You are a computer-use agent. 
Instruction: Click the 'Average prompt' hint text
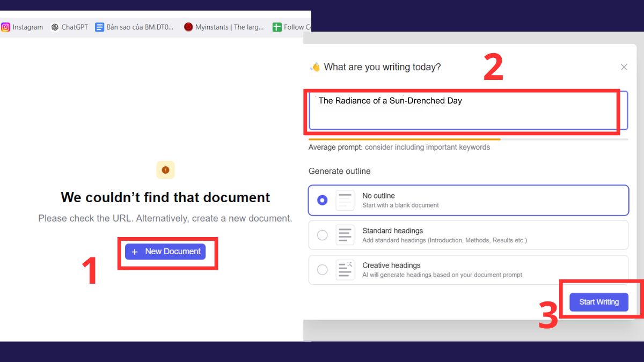(399, 147)
